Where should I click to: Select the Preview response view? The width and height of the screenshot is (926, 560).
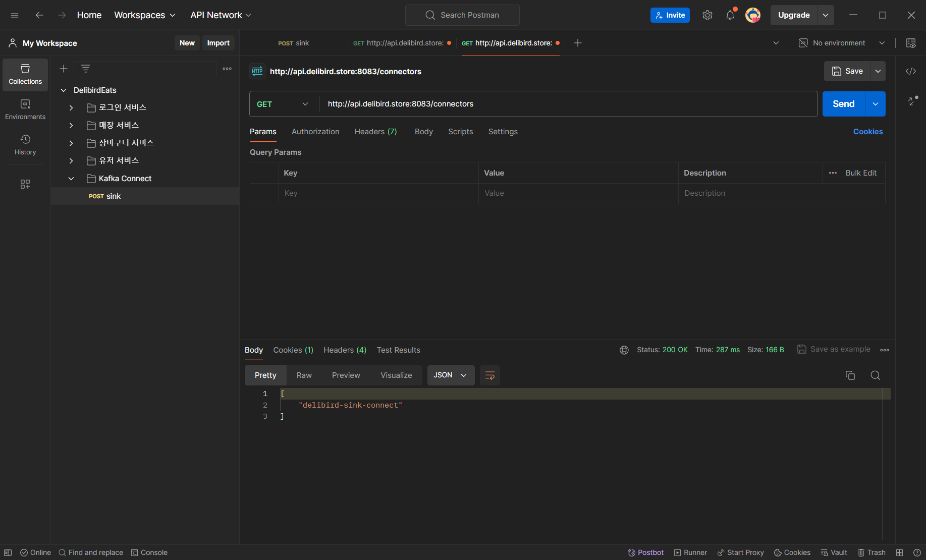click(x=346, y=375)
